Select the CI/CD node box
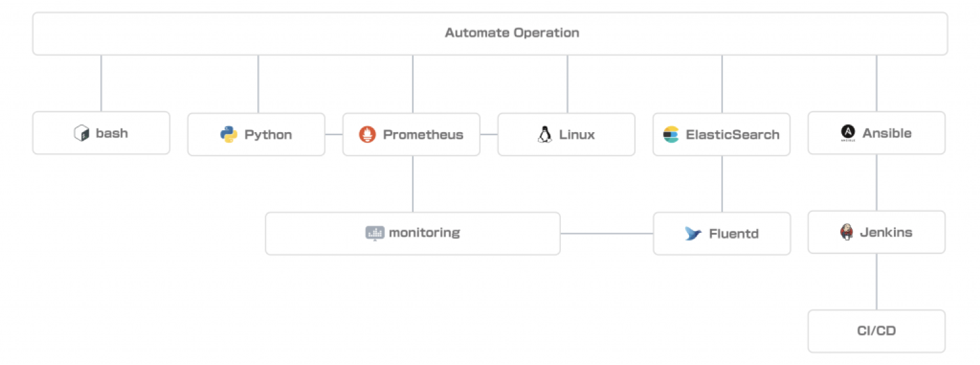The image size is (980, 365). [x=877, y=331]
